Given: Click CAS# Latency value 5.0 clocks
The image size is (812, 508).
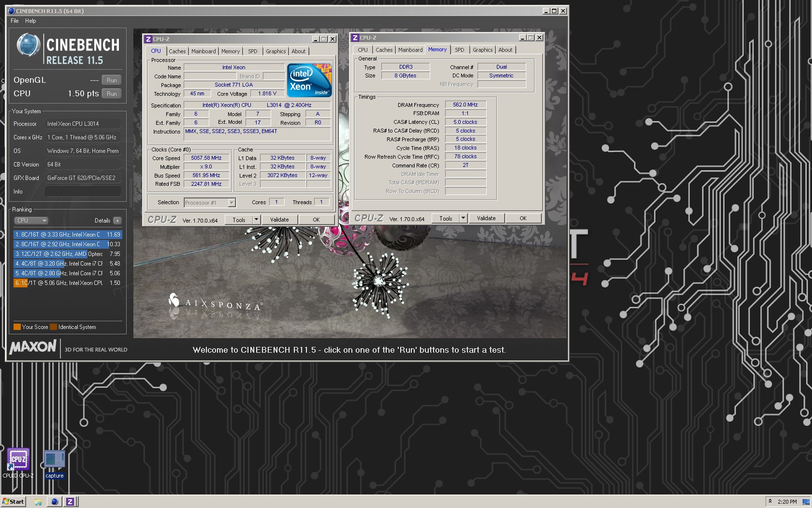Looking at the screenshot, I should [x=465, y=122].
